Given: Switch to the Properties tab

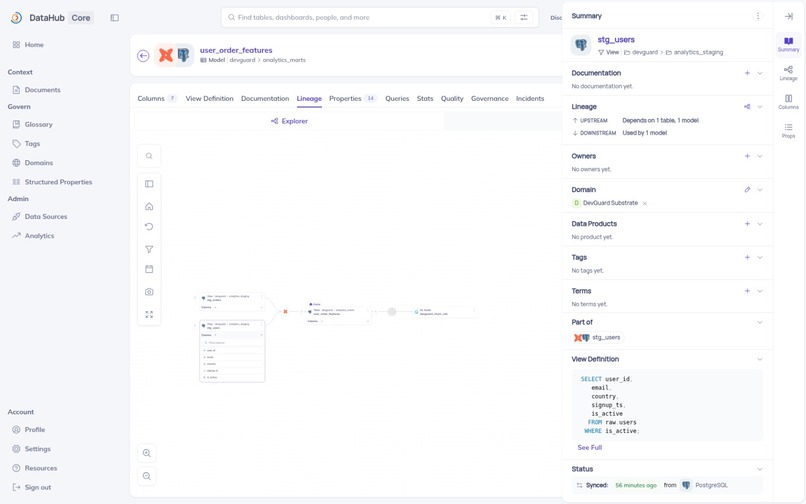Looking at the screenshot, I should coord(353,98).
